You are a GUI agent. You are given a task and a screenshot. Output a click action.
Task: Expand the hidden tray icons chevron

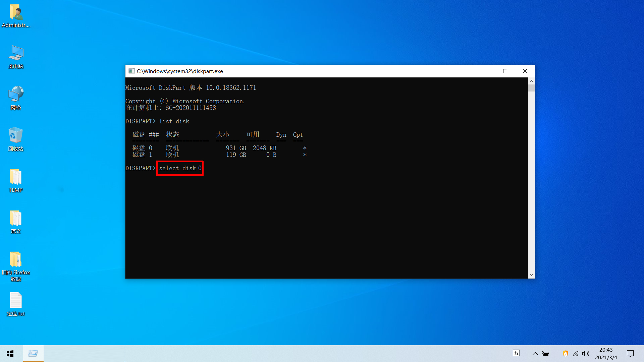[x=535, y=354]
